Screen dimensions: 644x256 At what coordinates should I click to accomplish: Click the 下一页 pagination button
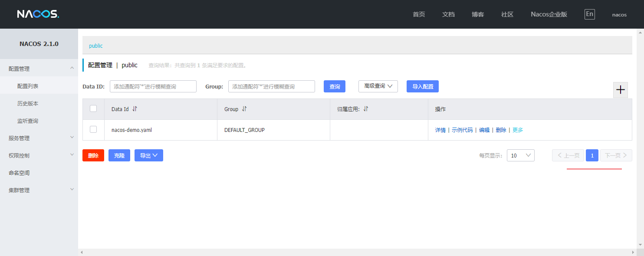pos(616,155)
